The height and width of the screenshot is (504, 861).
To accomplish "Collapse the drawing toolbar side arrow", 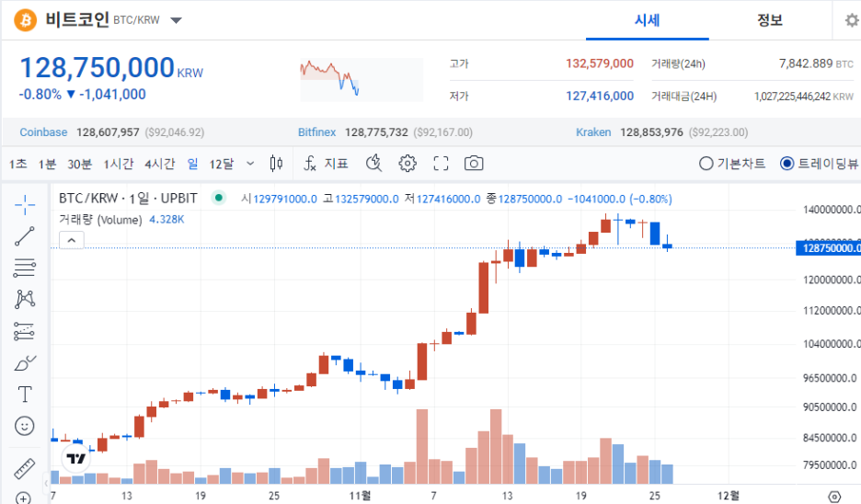I will (x=46, y=484).
